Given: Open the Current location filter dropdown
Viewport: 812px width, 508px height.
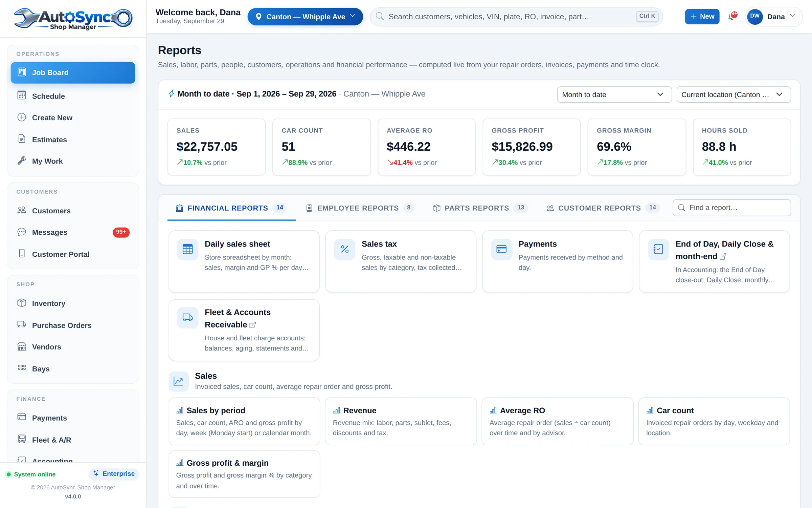Looking at the screenshot, I should (x=734, y=94).
